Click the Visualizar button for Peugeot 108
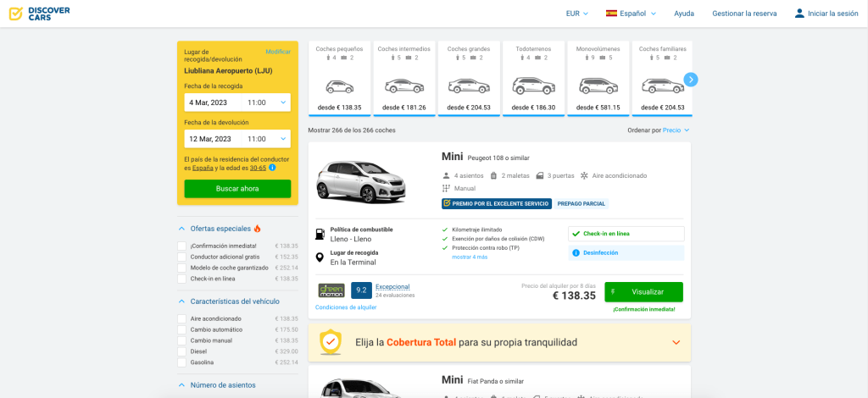The image size is (868, 398). coord(643,291)
